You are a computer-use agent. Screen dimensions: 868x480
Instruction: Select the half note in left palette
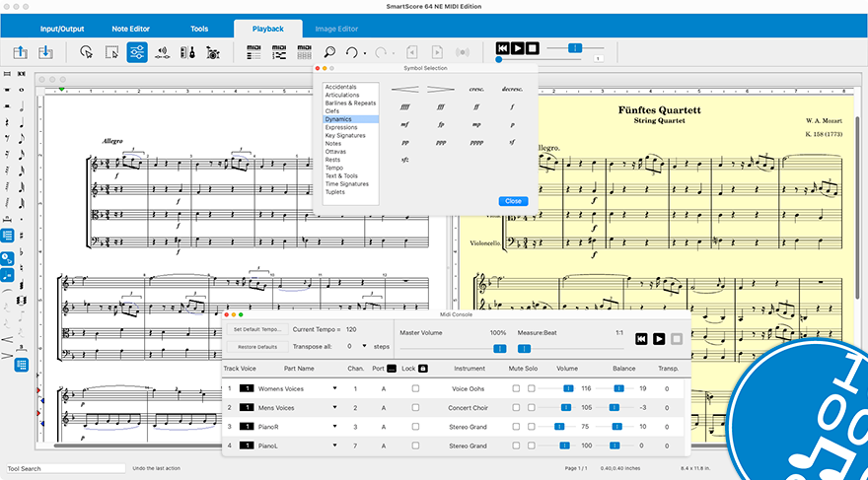click(x=22, y=106)
